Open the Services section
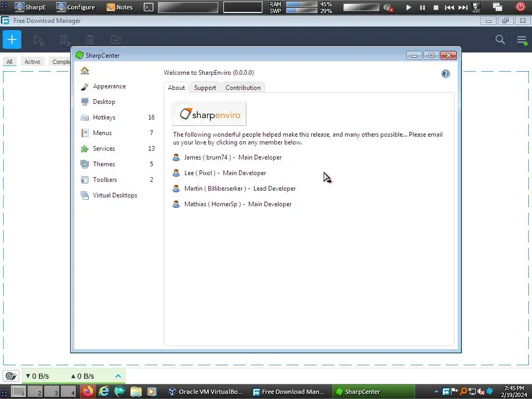Screen dimensions: 532x399 pos(117,149)
